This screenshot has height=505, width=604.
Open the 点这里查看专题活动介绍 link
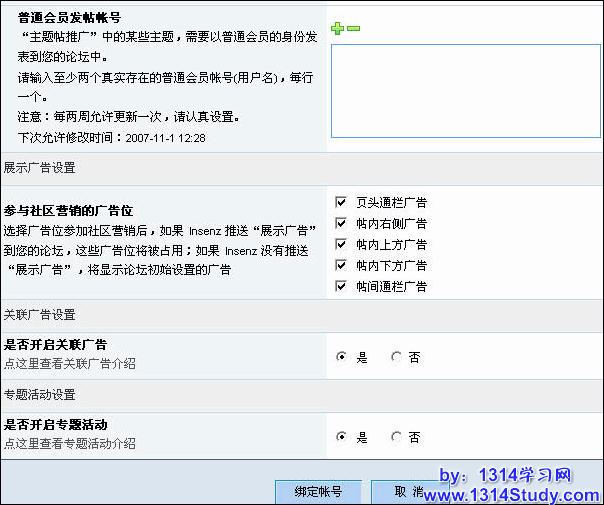click(x=70, y=443)
